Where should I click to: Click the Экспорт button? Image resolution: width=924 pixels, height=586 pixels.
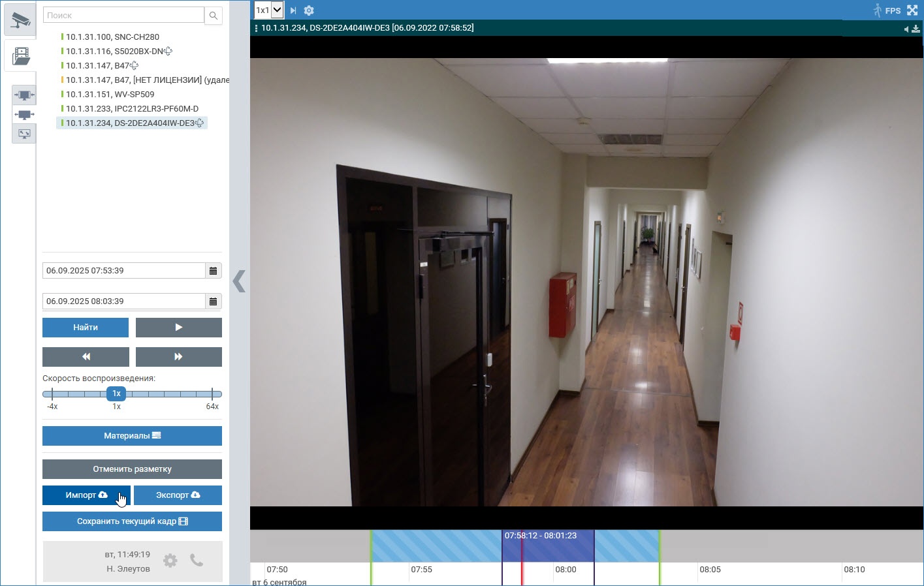pyautogui.click(x=178, y=495)
